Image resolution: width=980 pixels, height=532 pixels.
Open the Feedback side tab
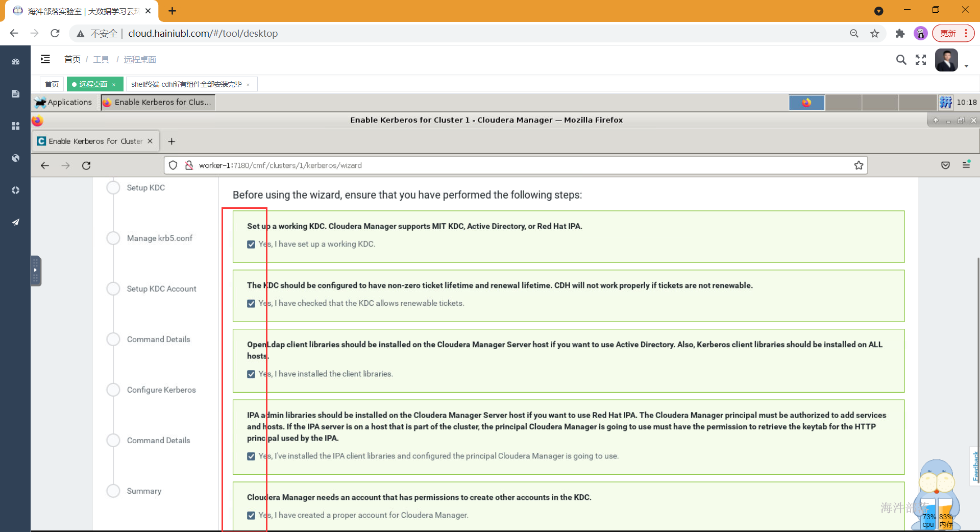(x=975, y=466)
